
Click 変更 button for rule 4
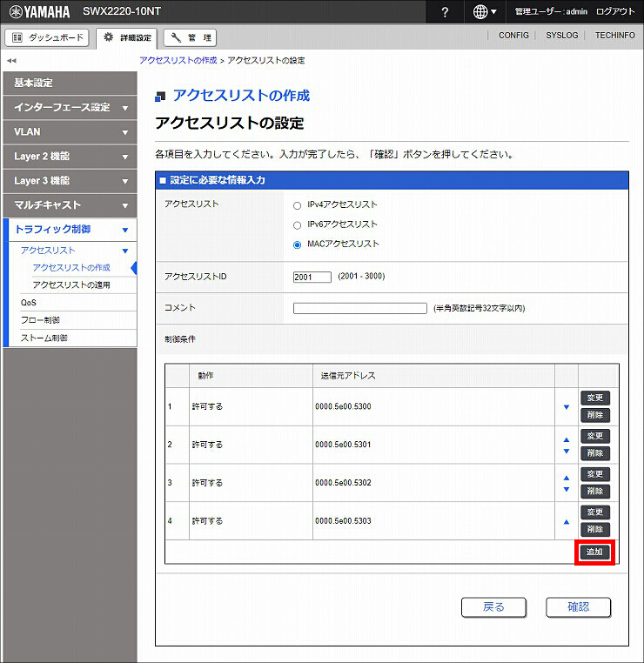click(595, 512)
